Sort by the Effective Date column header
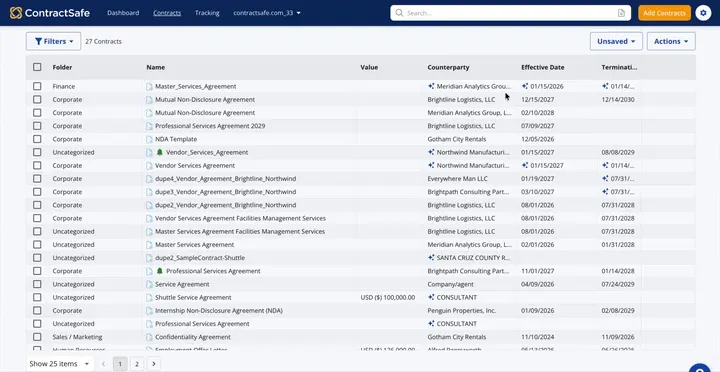The width and height of the screenshot is (720, 372). [542, 67]
